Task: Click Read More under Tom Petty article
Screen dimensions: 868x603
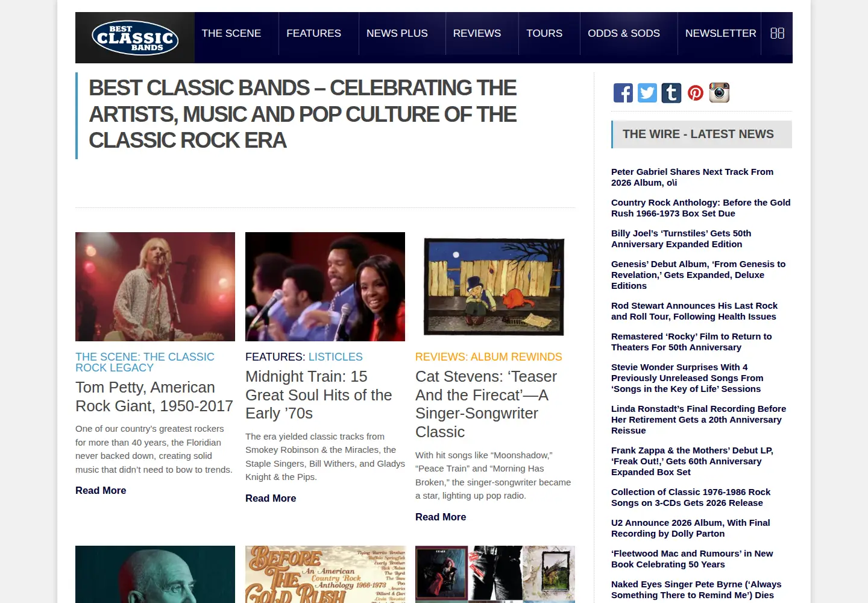Action: (x=101, y=491)
